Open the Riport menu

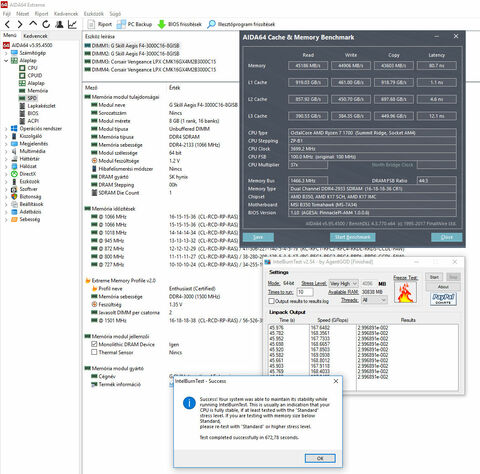(41, 14)
